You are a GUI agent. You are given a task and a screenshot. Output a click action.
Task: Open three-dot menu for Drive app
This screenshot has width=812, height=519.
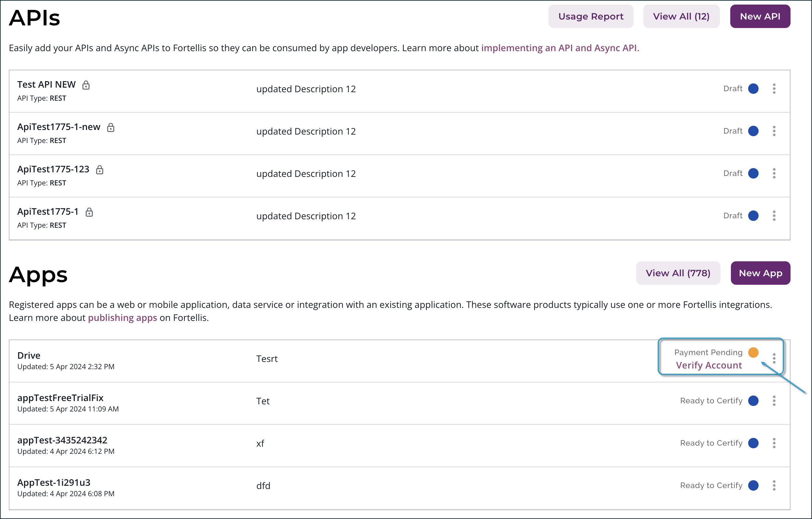coord(774,358)
